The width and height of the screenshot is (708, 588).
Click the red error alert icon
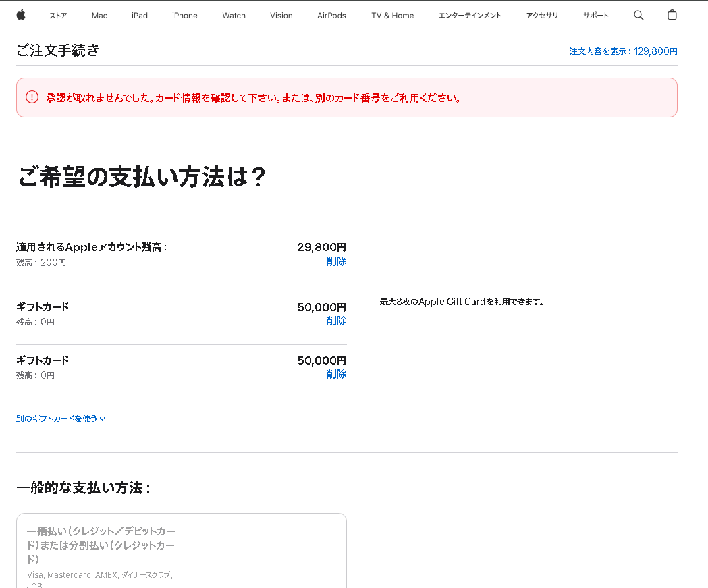pos(32,97)
